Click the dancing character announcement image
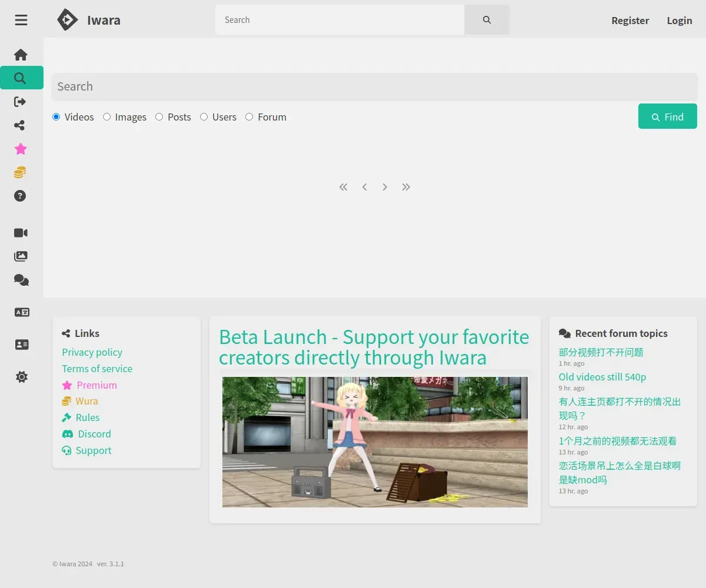Image resolution: width=706 pixels, height=588 pixels. 375,442
